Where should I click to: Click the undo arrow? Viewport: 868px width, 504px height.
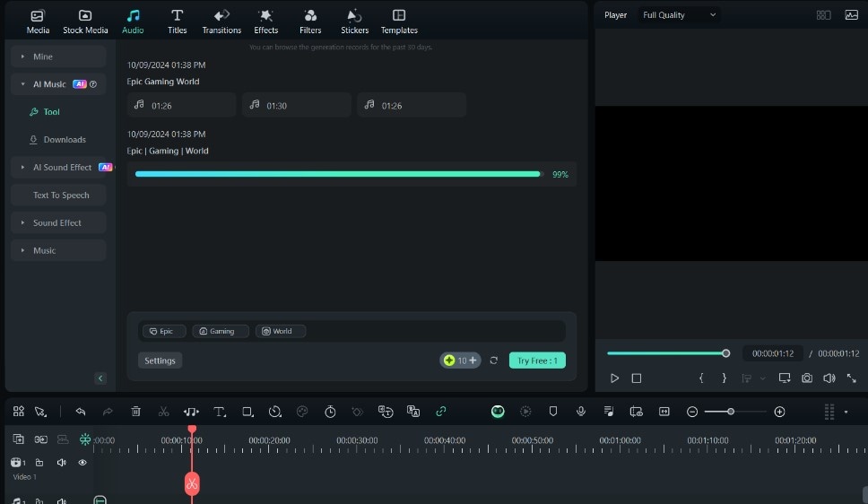pyautogui.click(x=81, y=412)
